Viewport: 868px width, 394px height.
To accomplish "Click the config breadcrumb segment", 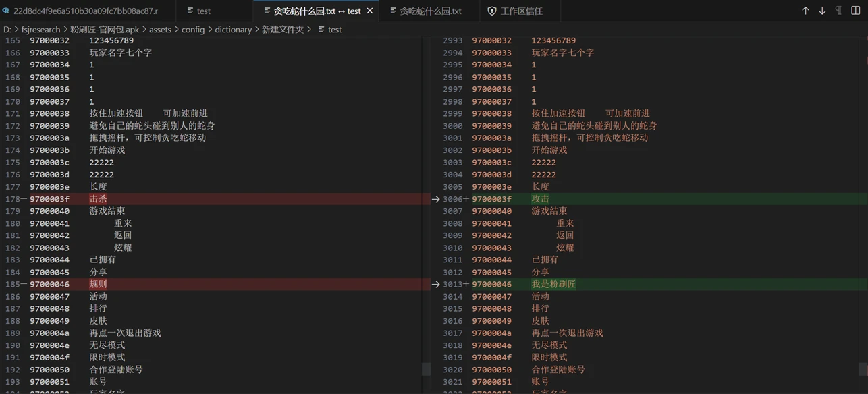I will click(192, 30).
